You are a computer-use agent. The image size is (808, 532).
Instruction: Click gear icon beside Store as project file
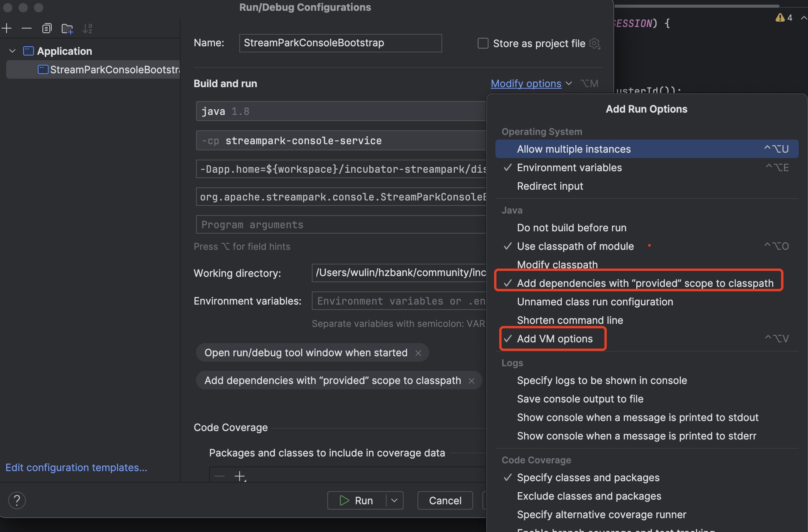tap(595, 44)
